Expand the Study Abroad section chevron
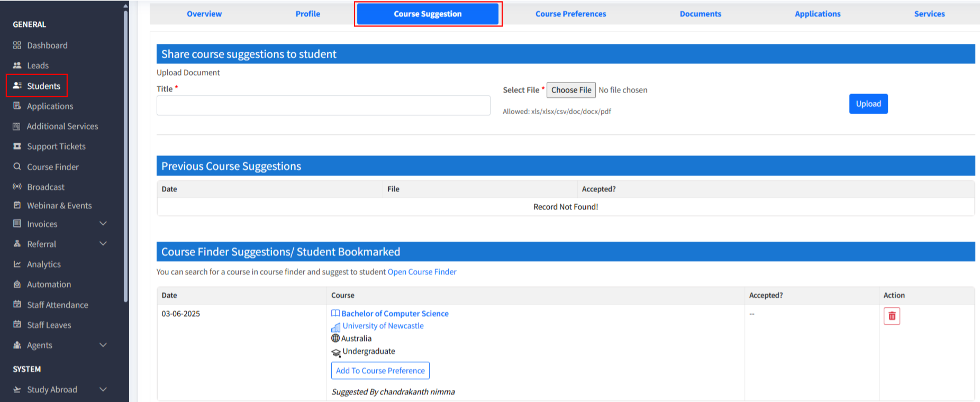Viewport: 980px width, 402px height. 103,389
